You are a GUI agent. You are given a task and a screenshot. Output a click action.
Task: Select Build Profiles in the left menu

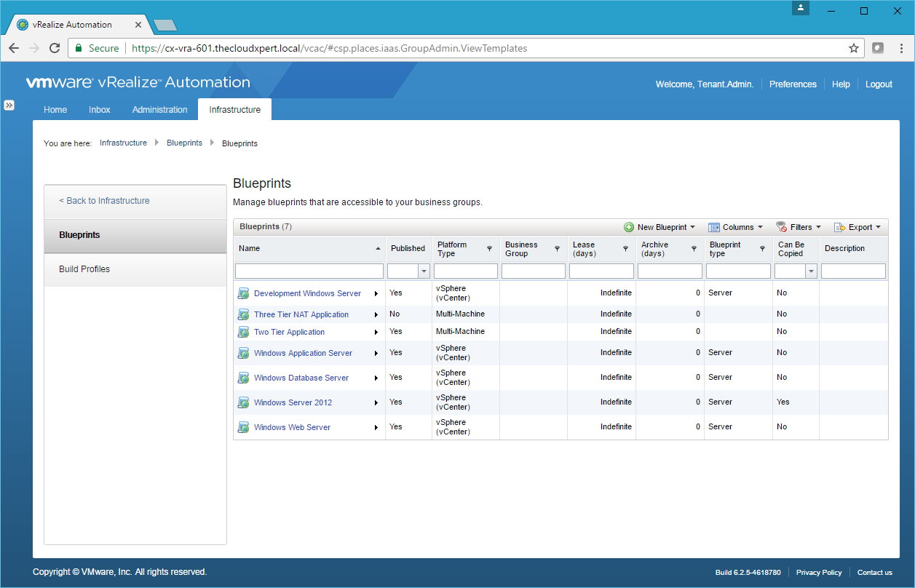coord(84,269)
